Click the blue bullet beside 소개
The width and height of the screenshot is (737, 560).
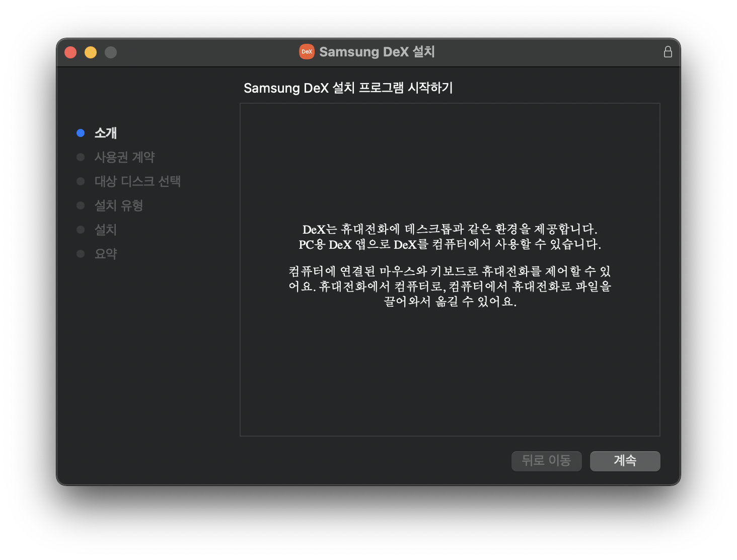point(81,133)
